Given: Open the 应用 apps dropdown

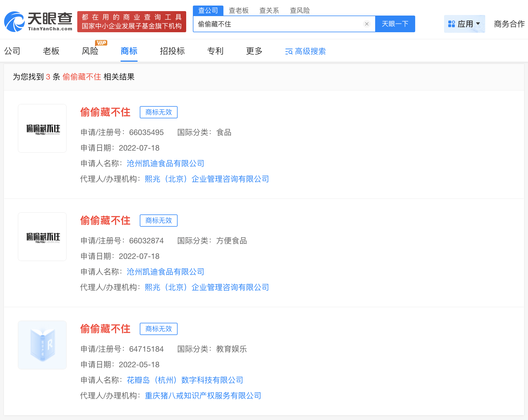Looking at the screenshot, I should [x=464, y=24].
